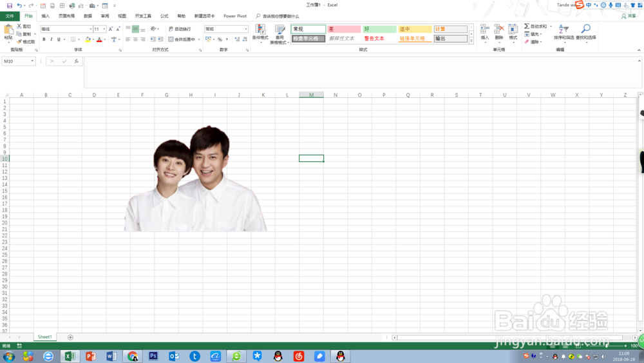Click the zoom slider in status bar
The image size is (644, 363).
tap(607, 346)
